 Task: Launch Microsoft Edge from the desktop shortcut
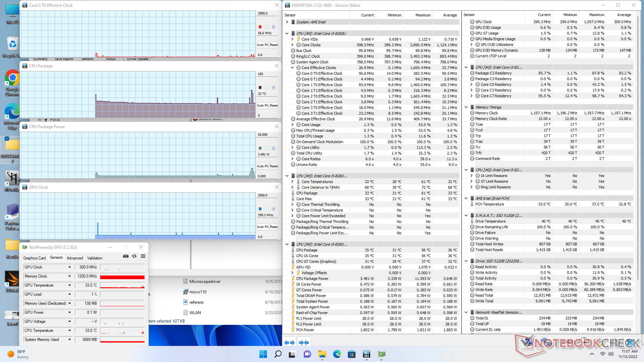point(12,116)
